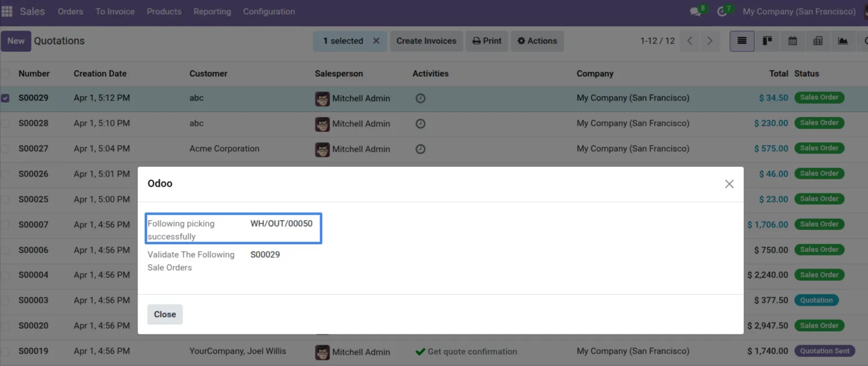Open the Configuration menu
This screenshot has width=868, height=366.
(269, 11)
